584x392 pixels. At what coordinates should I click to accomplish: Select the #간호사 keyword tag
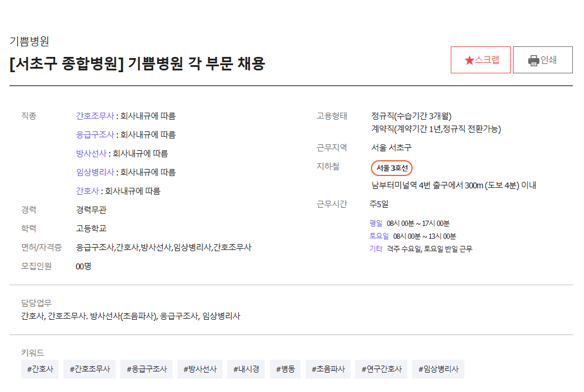pyautogui.click(x=40, y=369)
